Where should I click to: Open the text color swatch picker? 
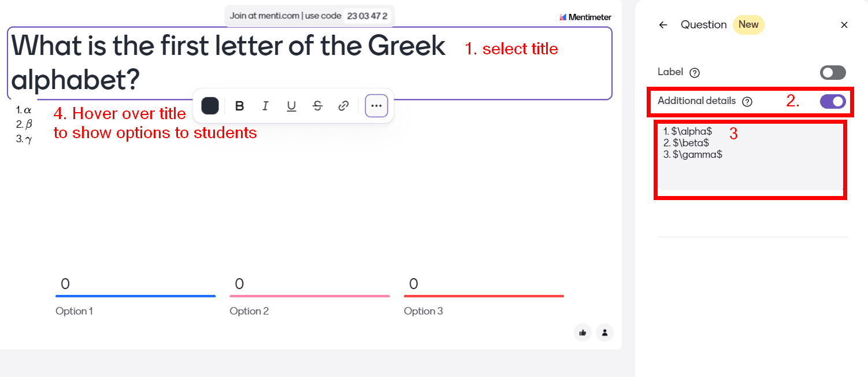[210, 105]
